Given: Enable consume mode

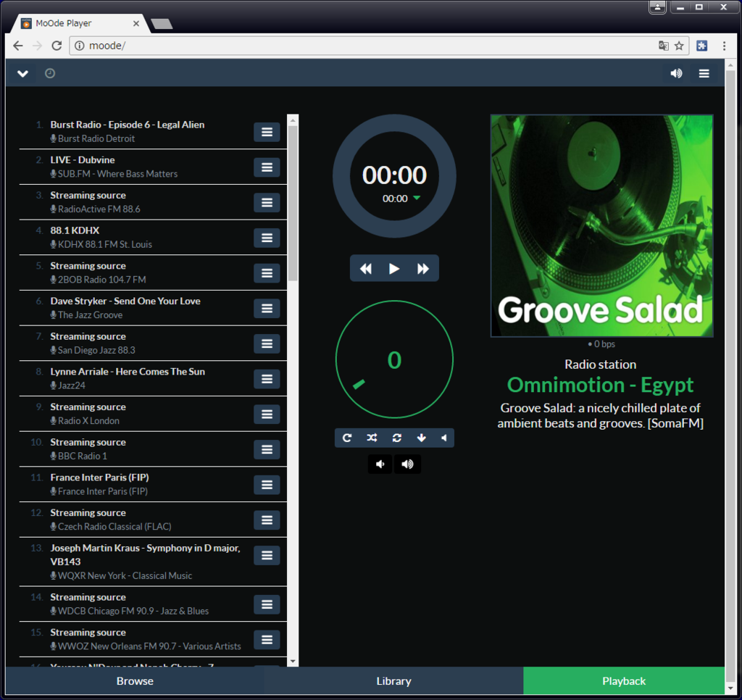Looking at the screenshot, I should click(396, 438).
